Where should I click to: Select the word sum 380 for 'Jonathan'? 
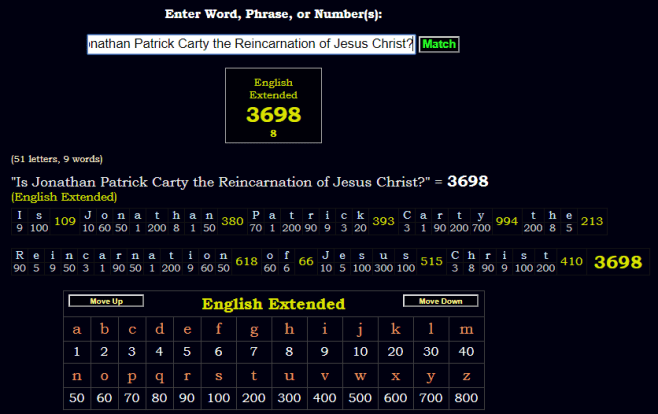coord(232,221)
